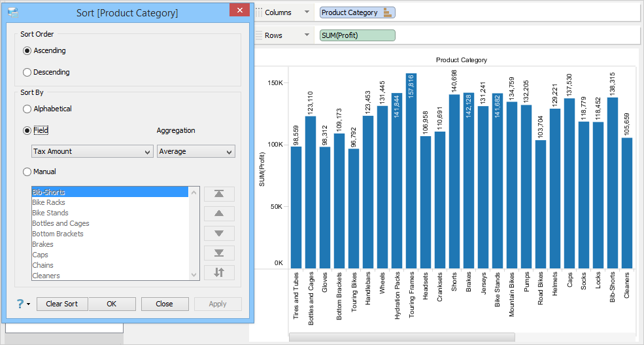This screenshot has height=345, width=644.
Task: Select Caps in the manual list
Action: tap(110, 255)
